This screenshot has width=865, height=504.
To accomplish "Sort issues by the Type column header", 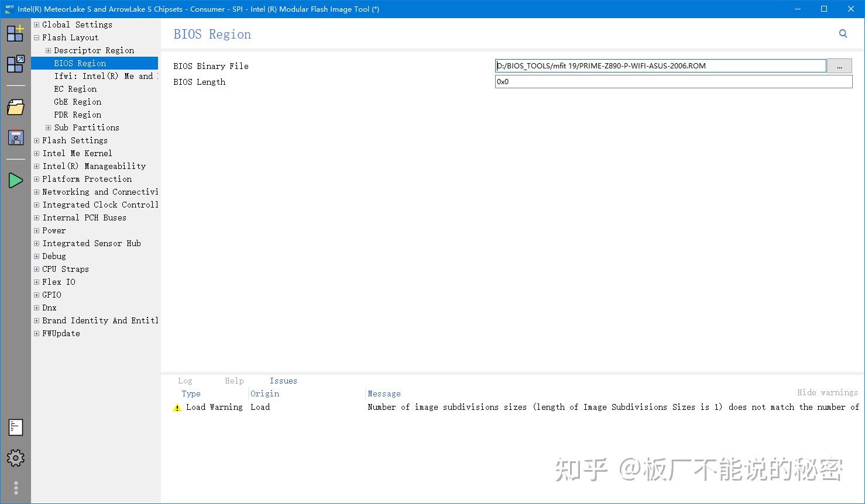I will coord(191,393).
